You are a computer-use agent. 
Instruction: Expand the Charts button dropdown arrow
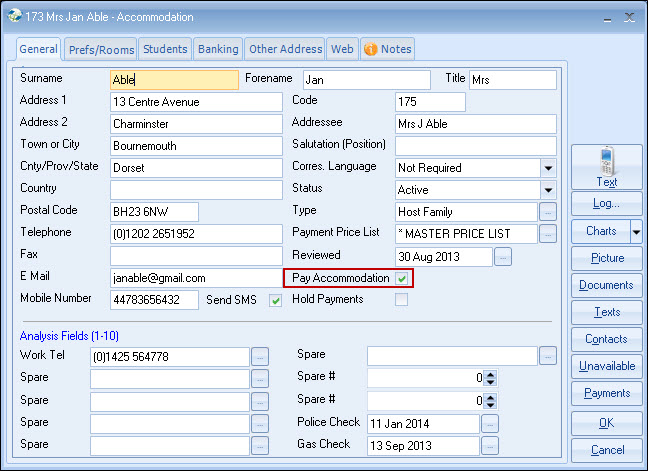click(636, 231)
